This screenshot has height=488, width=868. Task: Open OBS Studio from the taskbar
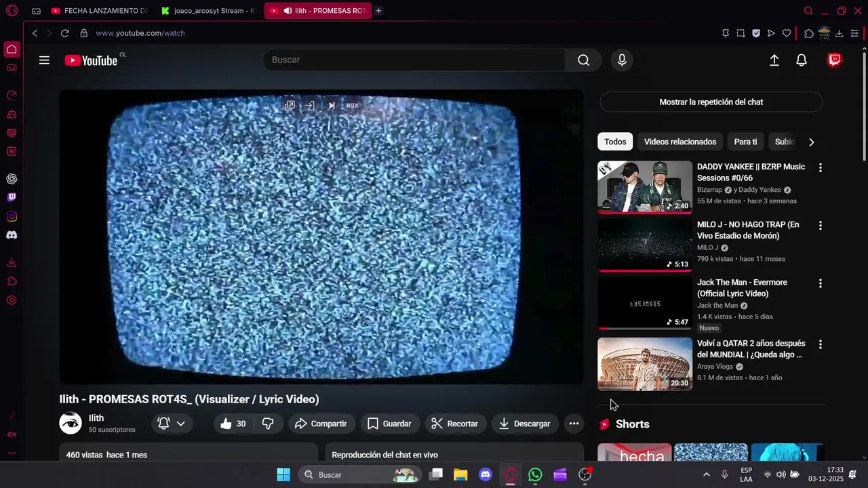pyautogui.click(x=585, y=474)
